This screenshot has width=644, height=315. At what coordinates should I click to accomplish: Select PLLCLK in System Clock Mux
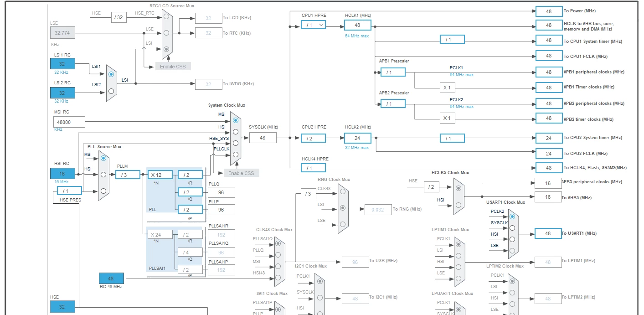[235, 155]
